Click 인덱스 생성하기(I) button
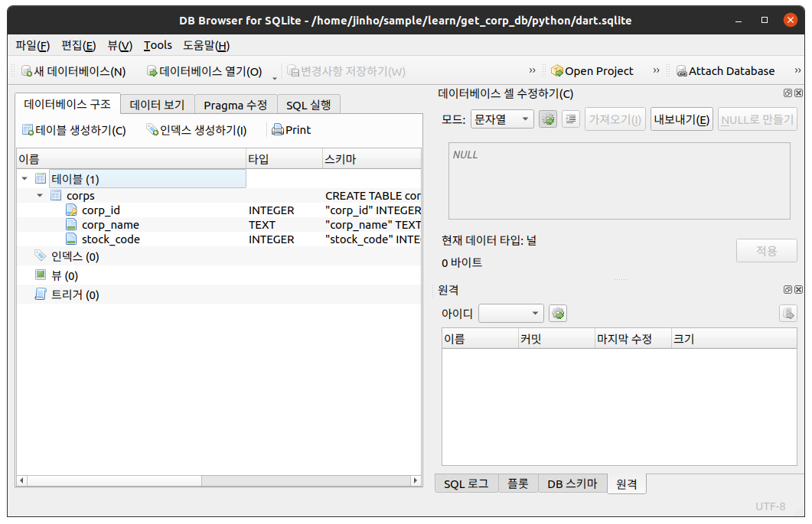Screen dimensions: 812x524 coord(197,130)
